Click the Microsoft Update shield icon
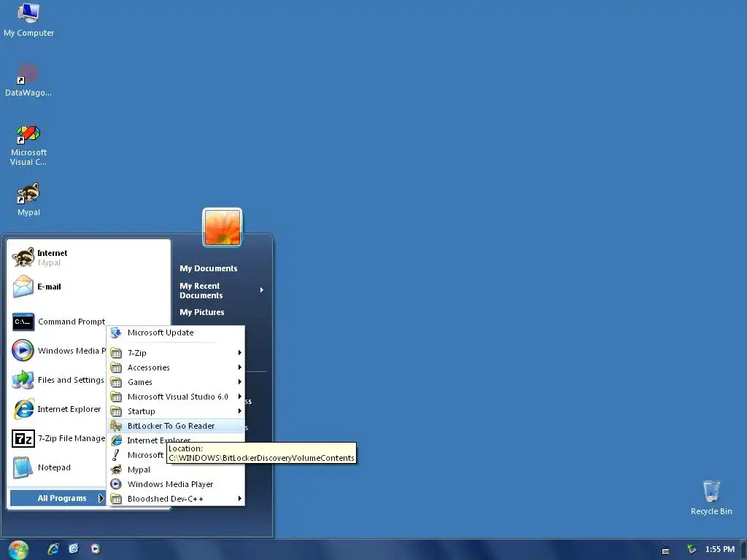The image size is (747, 560). coord(116,332)
